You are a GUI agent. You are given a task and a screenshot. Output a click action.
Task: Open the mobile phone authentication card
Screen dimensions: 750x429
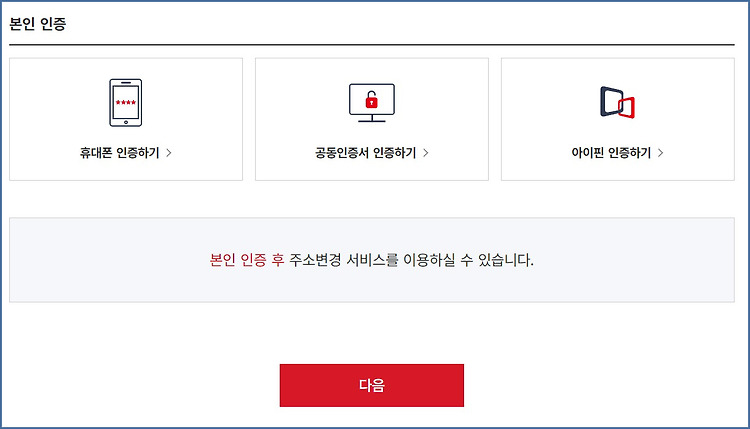click(126, 119)
